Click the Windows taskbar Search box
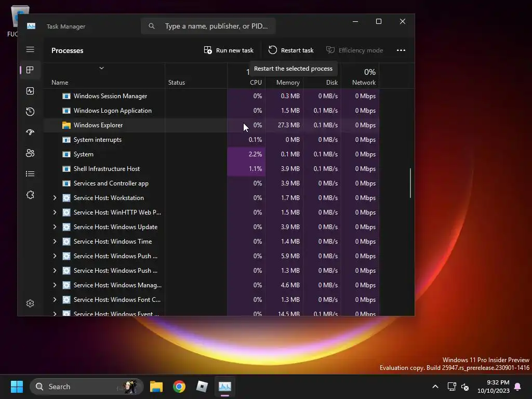The image size is (532, 399). 87,387
